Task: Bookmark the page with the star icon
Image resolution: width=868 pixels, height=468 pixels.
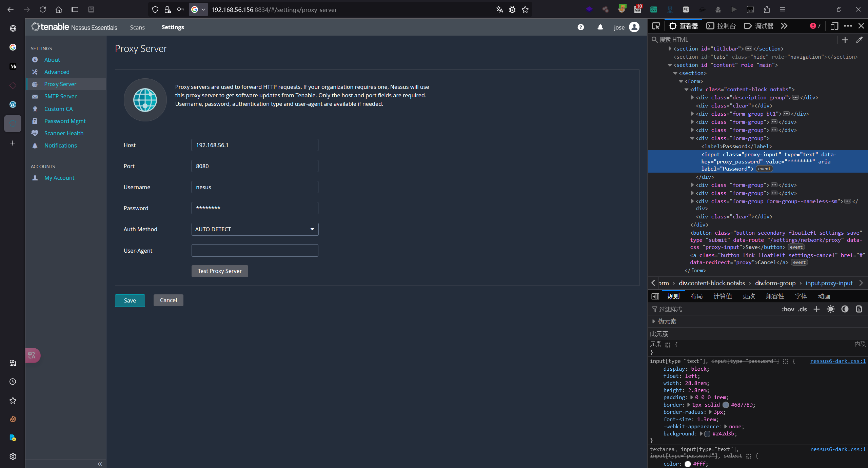Action: point(525,9)
